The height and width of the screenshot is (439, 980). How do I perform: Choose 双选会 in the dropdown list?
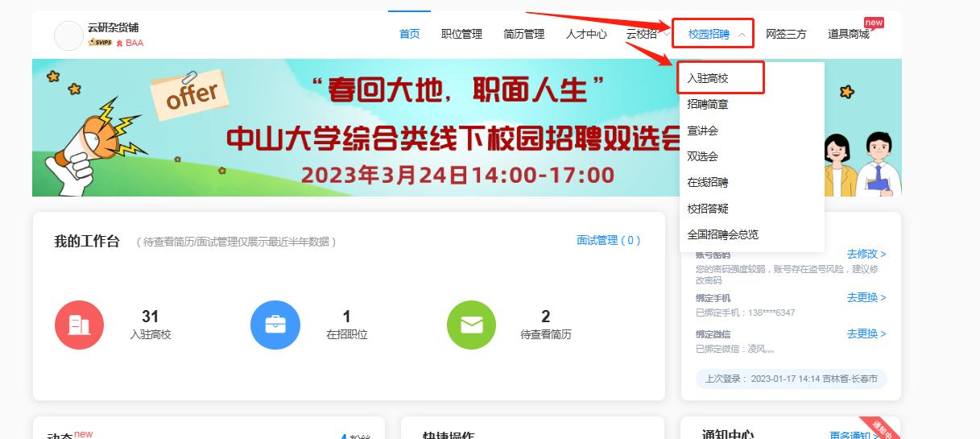702,156
